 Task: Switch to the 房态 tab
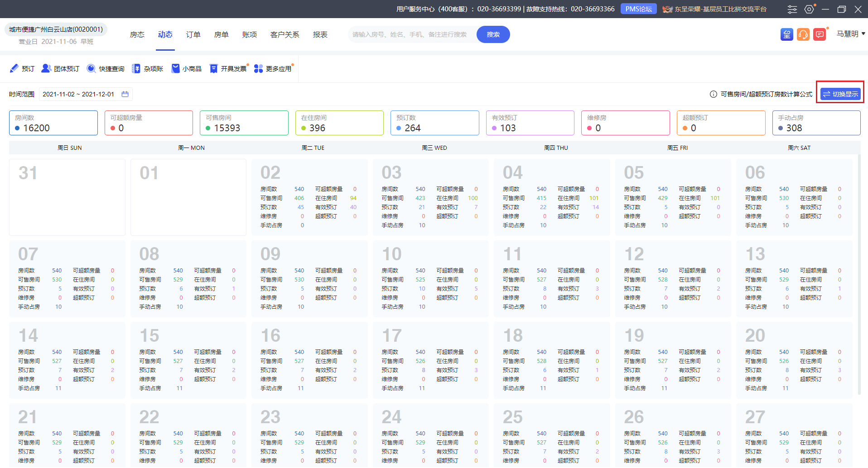(137, 34)
